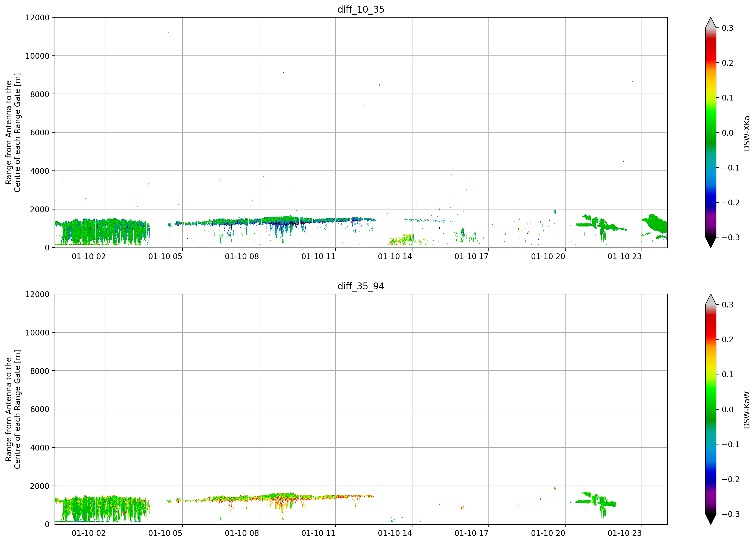The height and width of the screenshot is (543, 756).
Task: Click the upper gray extension arrow of DSW-KaW colorbar
Action: coord(710,300)
